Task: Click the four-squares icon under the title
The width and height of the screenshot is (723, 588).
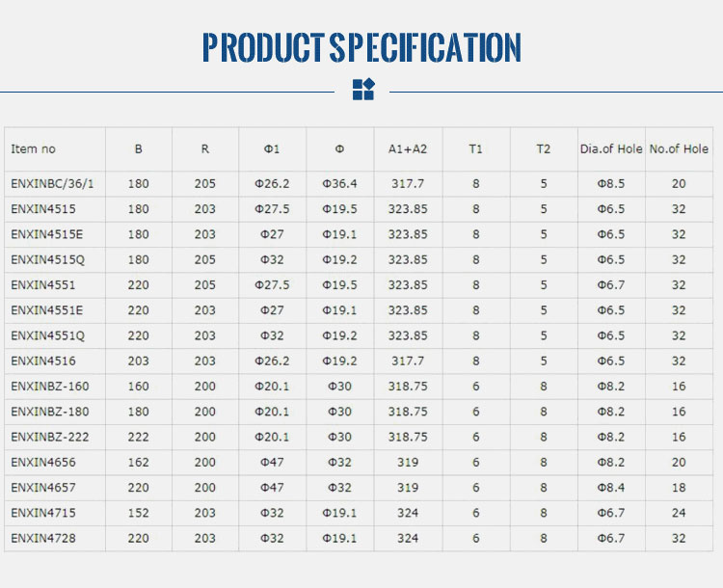Action: [362, 90]
